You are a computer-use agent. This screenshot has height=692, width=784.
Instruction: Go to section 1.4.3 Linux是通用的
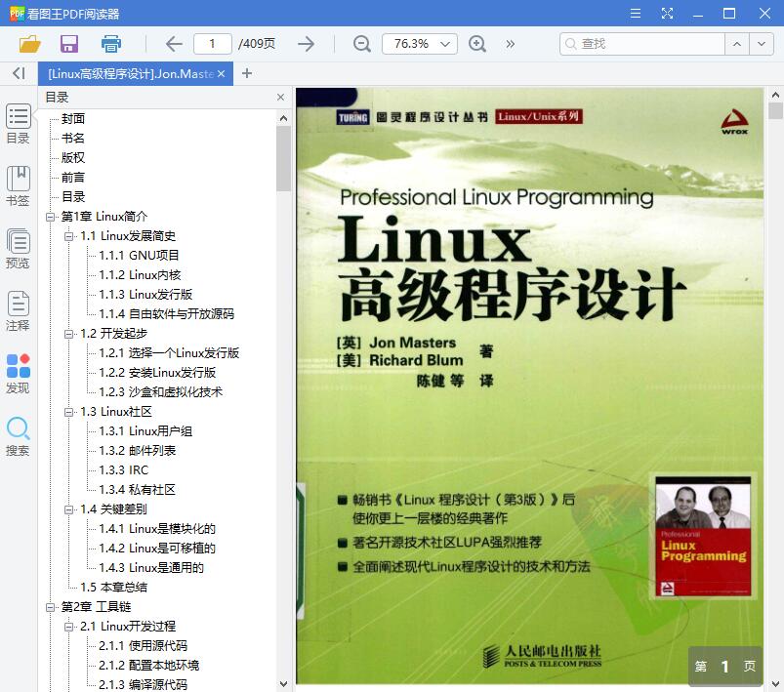tap(151, 567)
